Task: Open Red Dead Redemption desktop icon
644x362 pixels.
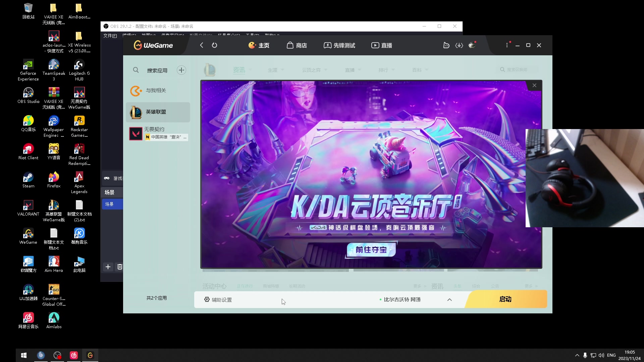Action: coord(79,155)
